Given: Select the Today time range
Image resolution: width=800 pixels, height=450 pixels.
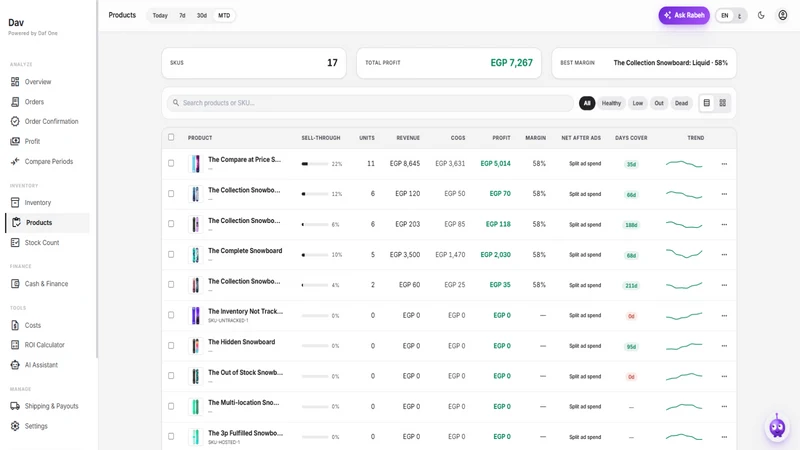Looking at the screenshot, I should (160, 15).
